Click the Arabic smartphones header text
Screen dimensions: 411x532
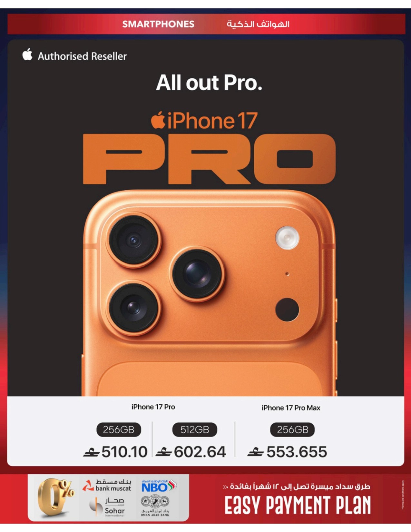coord(258,24)
